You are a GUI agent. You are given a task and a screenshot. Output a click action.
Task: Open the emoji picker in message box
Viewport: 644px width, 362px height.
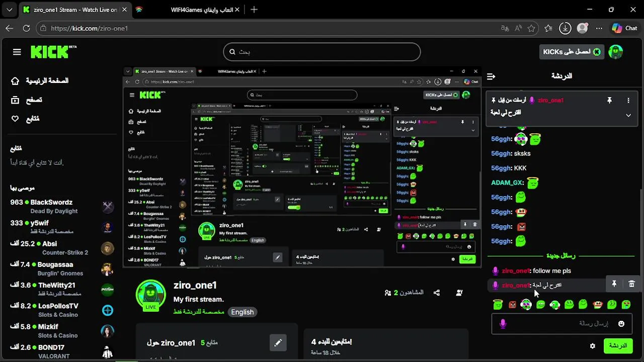tap(621, 324)
